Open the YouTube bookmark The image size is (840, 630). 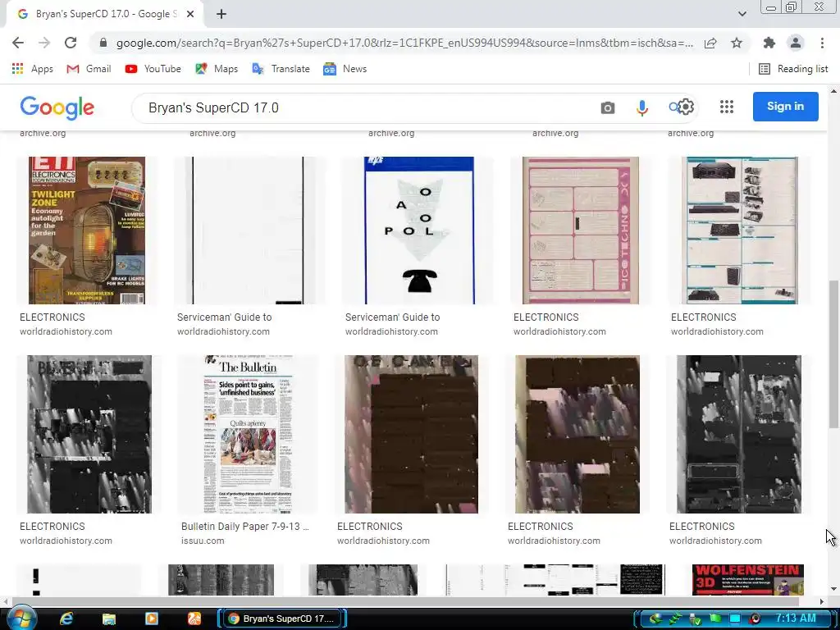coord(153,69)
